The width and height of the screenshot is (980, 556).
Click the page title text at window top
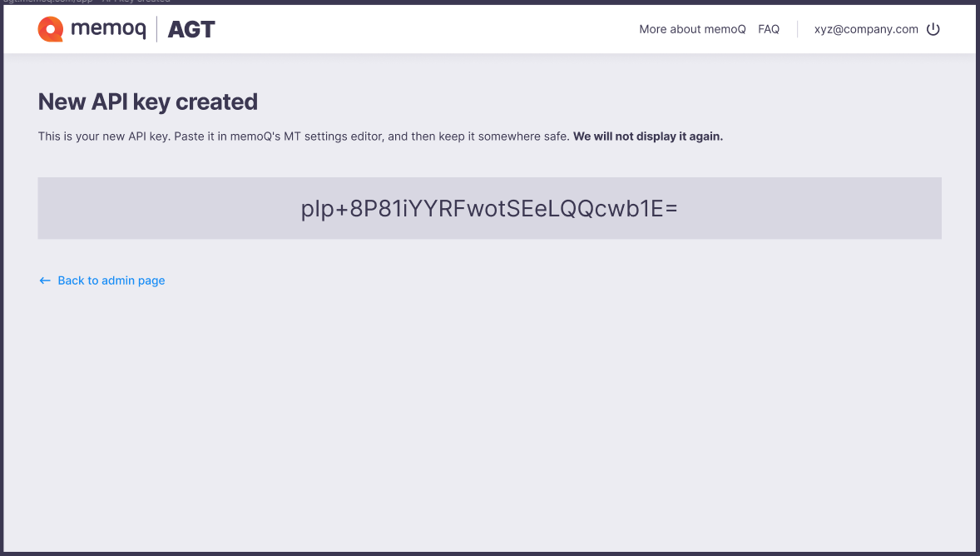[87, 2]
